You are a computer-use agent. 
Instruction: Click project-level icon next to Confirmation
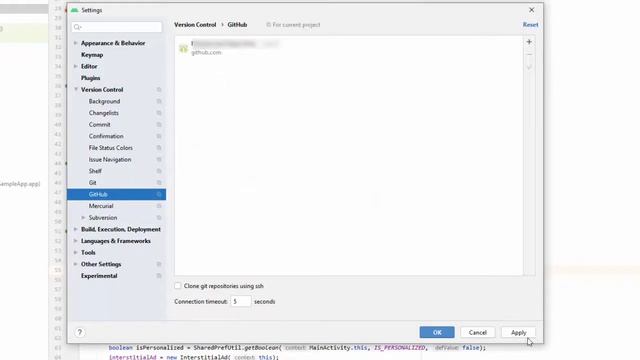(x=159, y=136)
